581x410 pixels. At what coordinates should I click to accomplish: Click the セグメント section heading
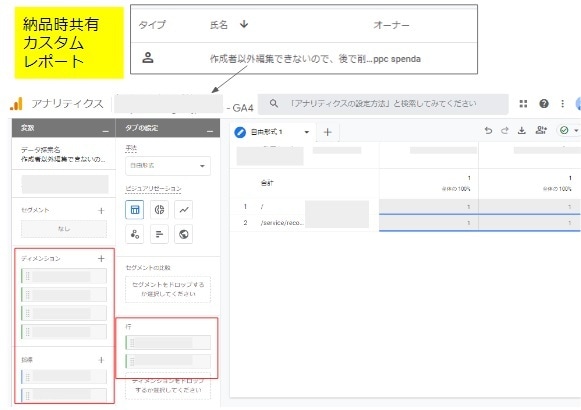[35, 210]
